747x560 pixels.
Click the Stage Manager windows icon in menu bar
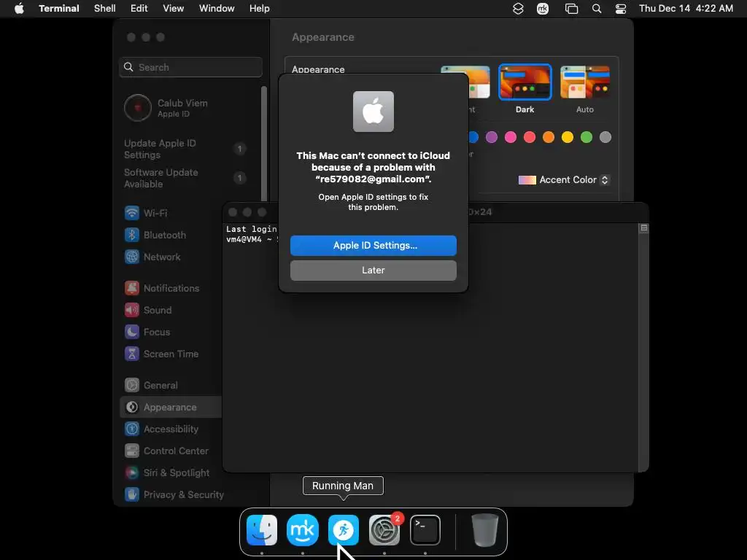(x=571, y=9)
